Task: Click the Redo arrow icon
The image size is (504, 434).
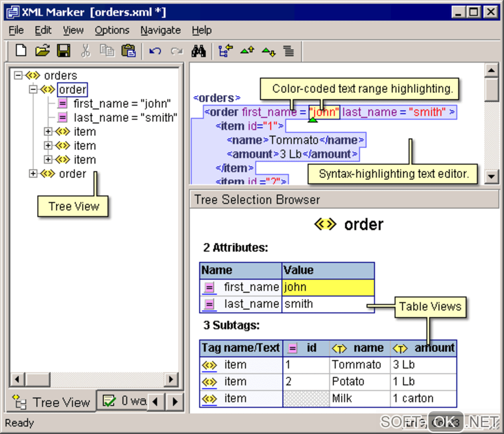Action: (x=177, y=51)
